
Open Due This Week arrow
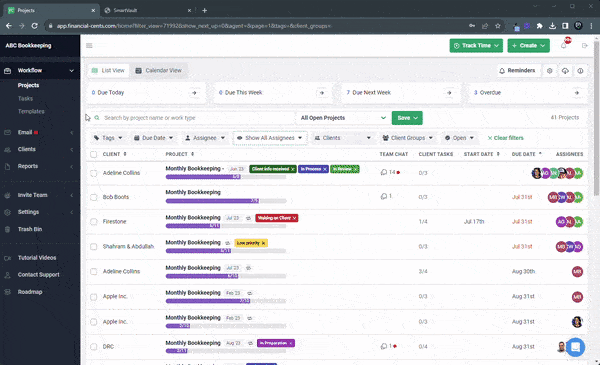point(322,93)
